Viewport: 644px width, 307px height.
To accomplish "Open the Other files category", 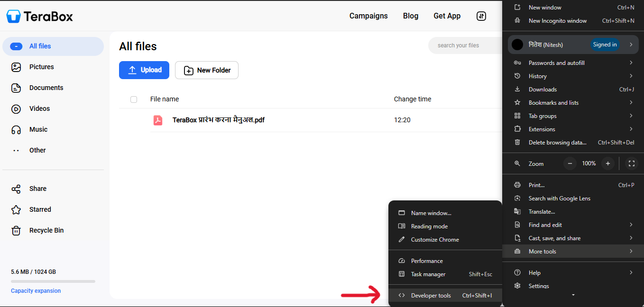I will coord(37,150).
